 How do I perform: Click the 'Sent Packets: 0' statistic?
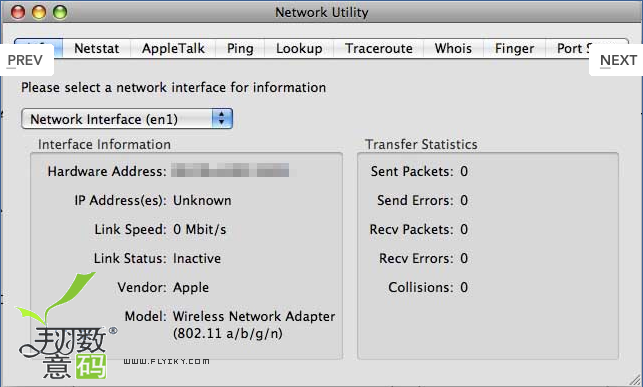pyautogui.click(x=419, y=171)
